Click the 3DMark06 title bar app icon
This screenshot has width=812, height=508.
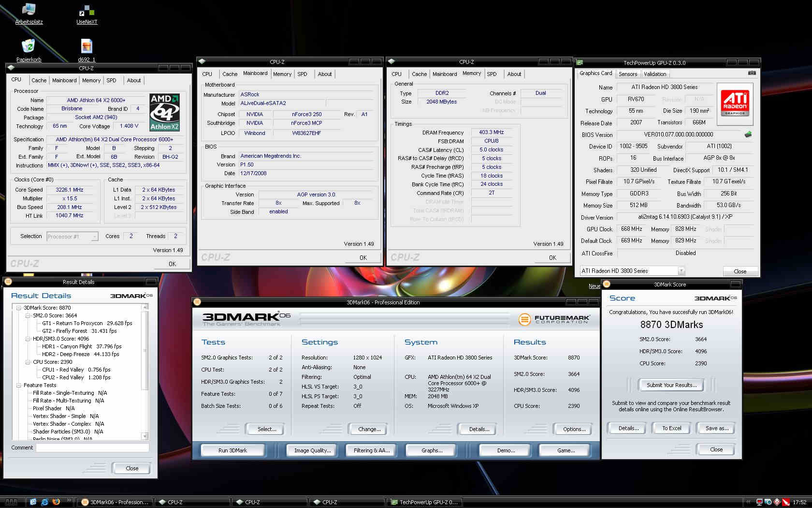pyautogui.click(x=197, y=302)
